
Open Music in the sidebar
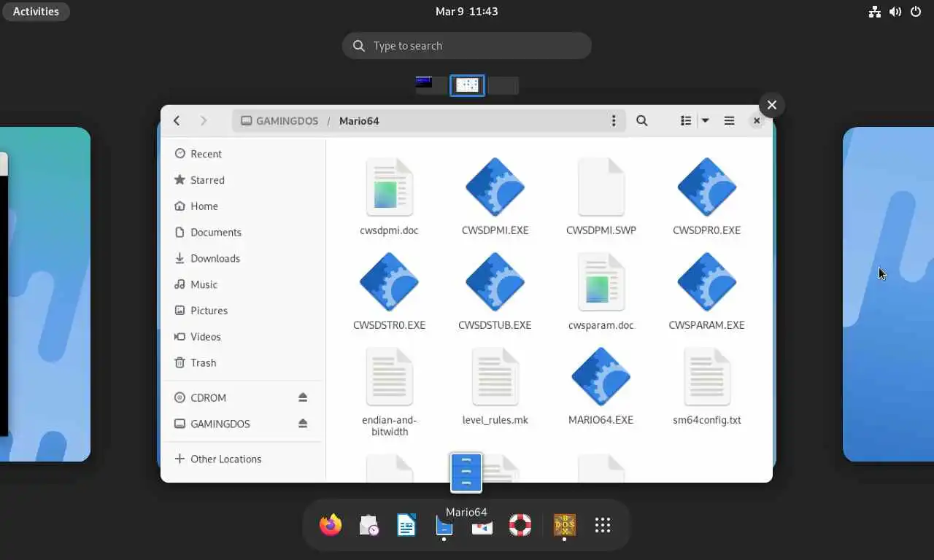[x=244, y=285]
